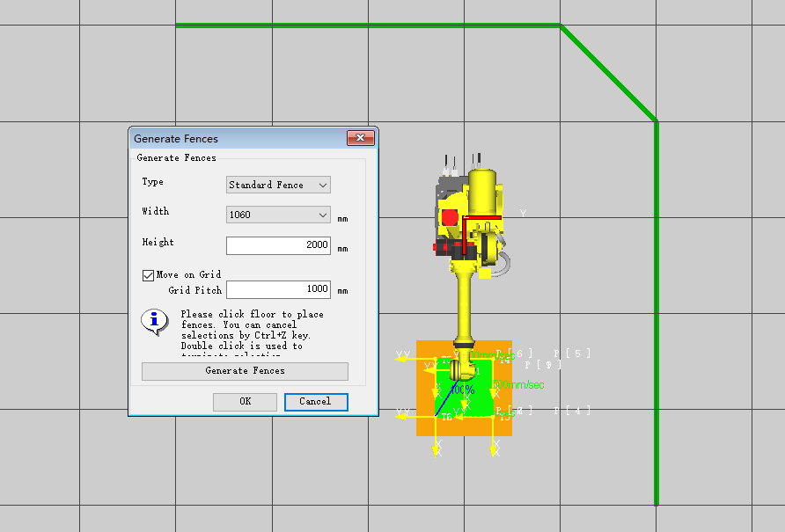Image resolution: width=785 pixels, height=532 pixels.
Task: Click the Cancel button
Action: (316, 402)
